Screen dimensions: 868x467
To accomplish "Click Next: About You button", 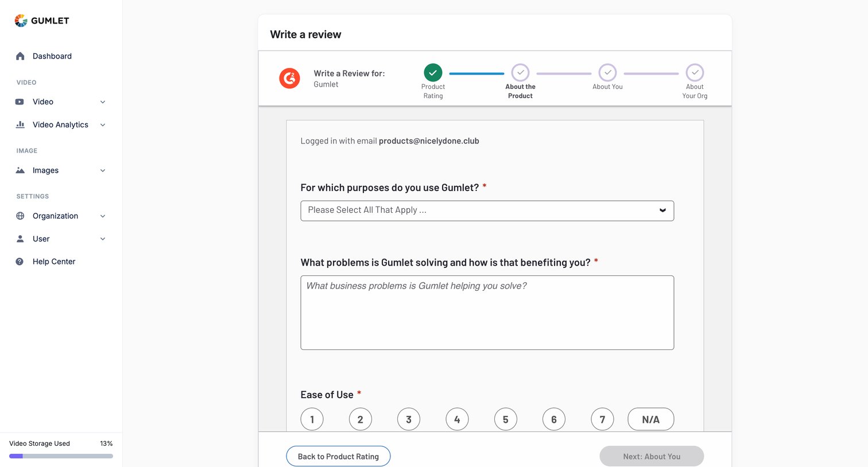I will [652, 456].
